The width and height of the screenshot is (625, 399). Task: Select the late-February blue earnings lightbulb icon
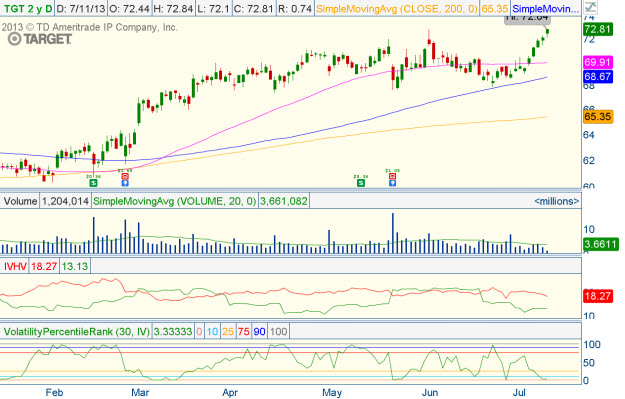(x=125, y=183)
